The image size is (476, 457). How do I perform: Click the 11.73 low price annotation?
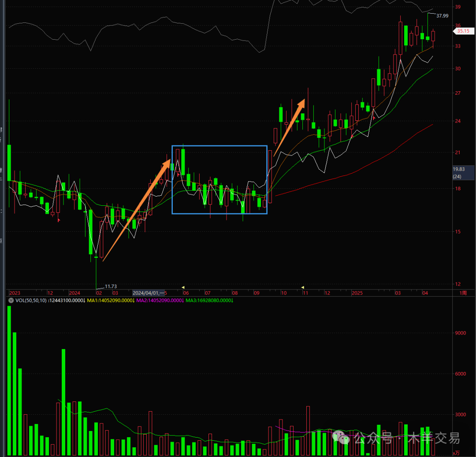tap(111, 286)
